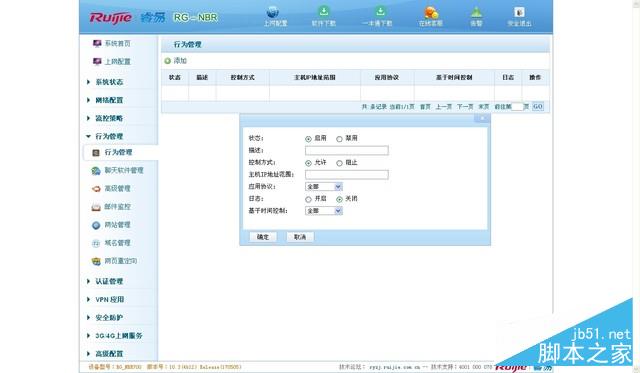640x373 pixels.
Task: Click the 系统首页 monitor icon in sidebar
Action: click(x=97, y=43)
